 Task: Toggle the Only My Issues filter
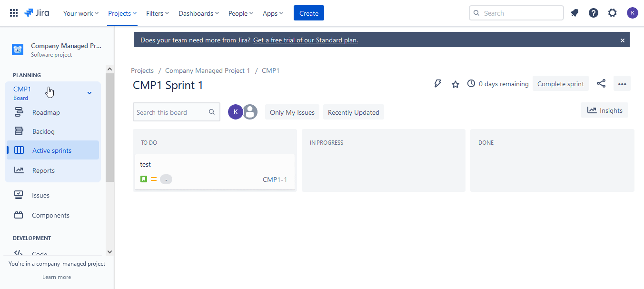tap(292, 112)
